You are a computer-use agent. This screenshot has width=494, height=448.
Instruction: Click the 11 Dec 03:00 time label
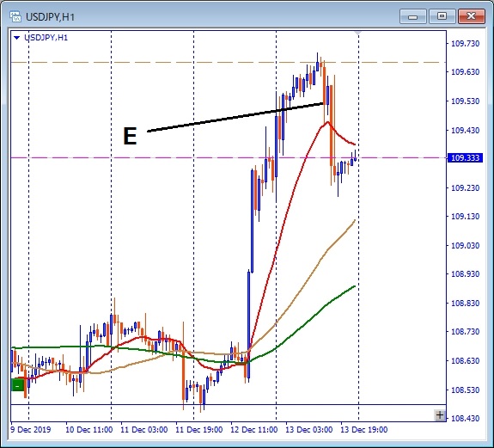pyautogui.click(x=144, y=430)
